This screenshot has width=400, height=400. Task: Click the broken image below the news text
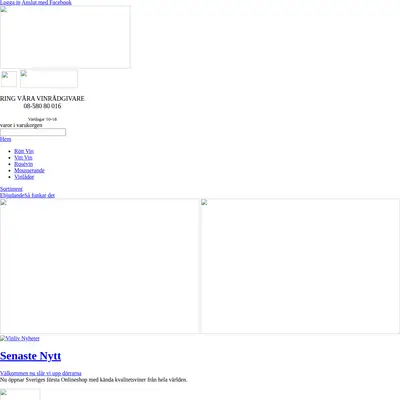pyautogui.click(x=20, y=394)
